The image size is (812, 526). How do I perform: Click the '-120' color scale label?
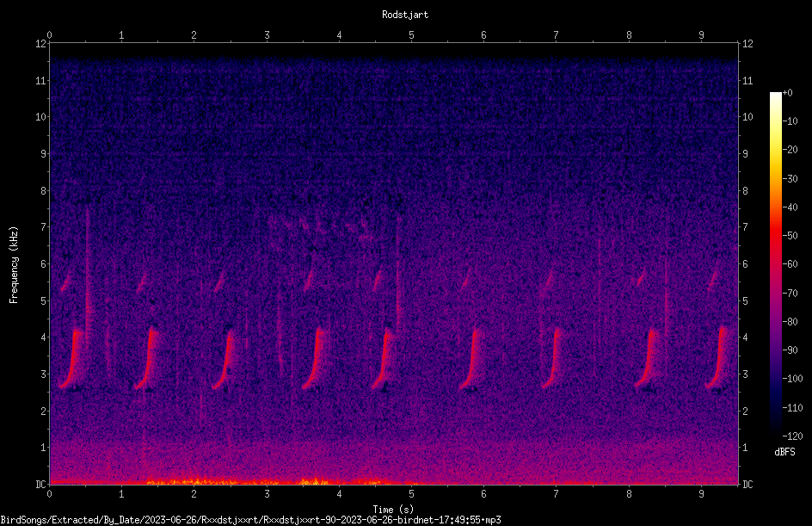pyautogui.click(x=792, y=436)
